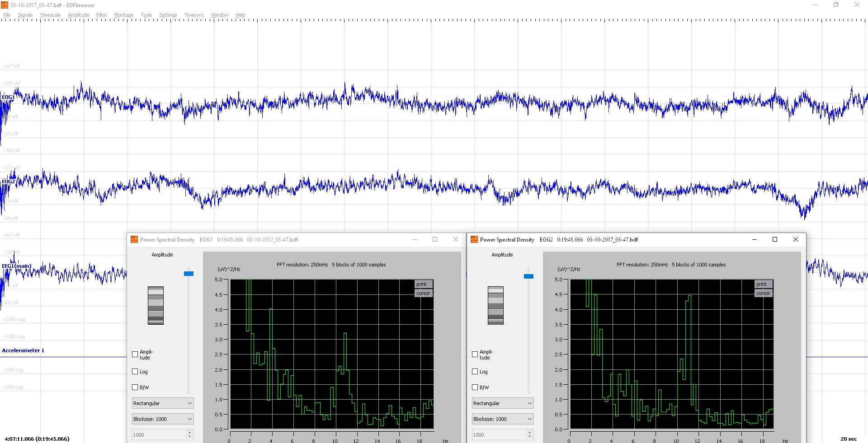Viewport: 868px width, 443px height.
Task: Increase blocksize spinbox value in EOG2 window
Action: click(x=530, y=432)
